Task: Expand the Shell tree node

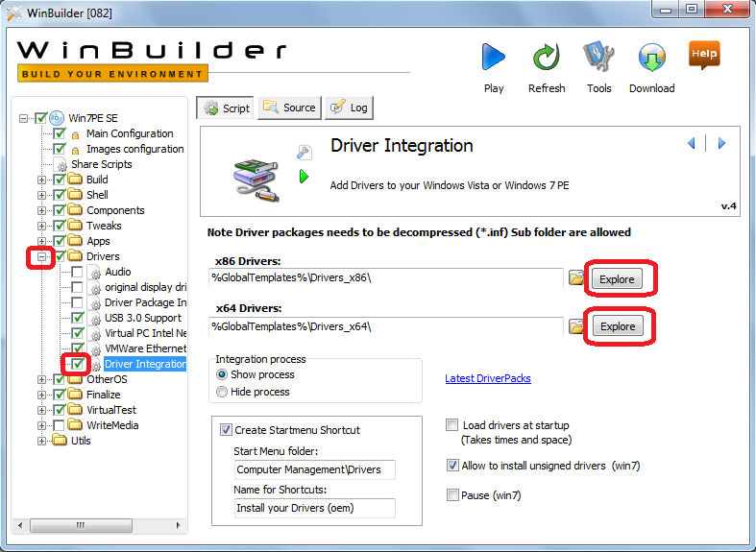Action: point(42,195)
